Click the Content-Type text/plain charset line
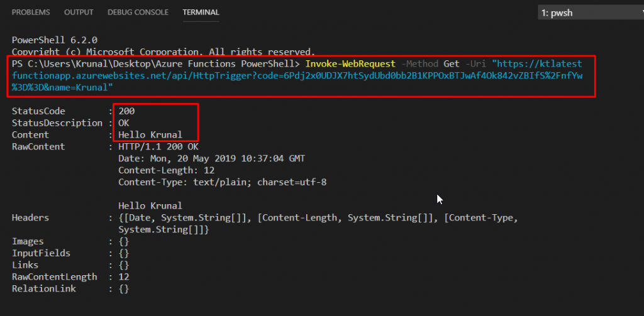The image size is (644, 316). [222, 182]
